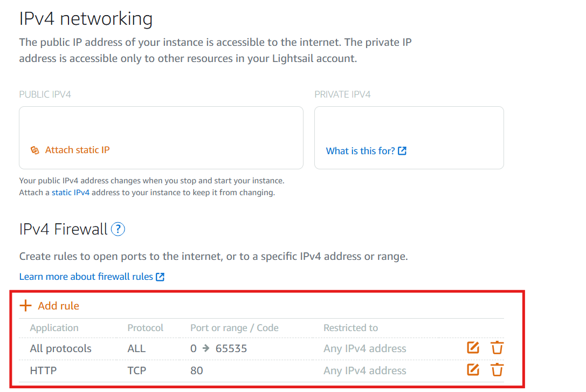Open the "What is this for?" link
The image size is (586, 392).
click(360, 151)
